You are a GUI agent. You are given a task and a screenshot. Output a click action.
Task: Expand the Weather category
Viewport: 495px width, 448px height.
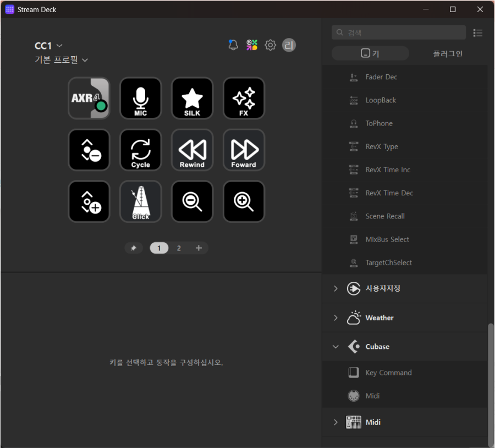[335, 318]
